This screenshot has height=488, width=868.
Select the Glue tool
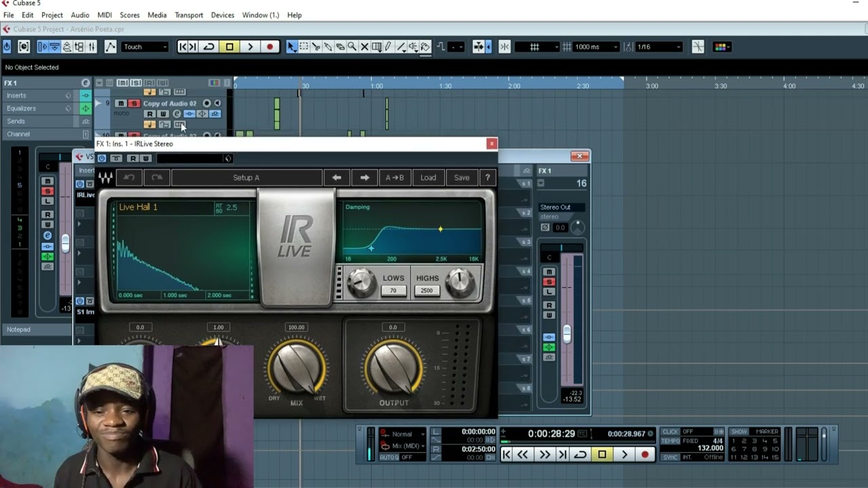pos(328,47)
